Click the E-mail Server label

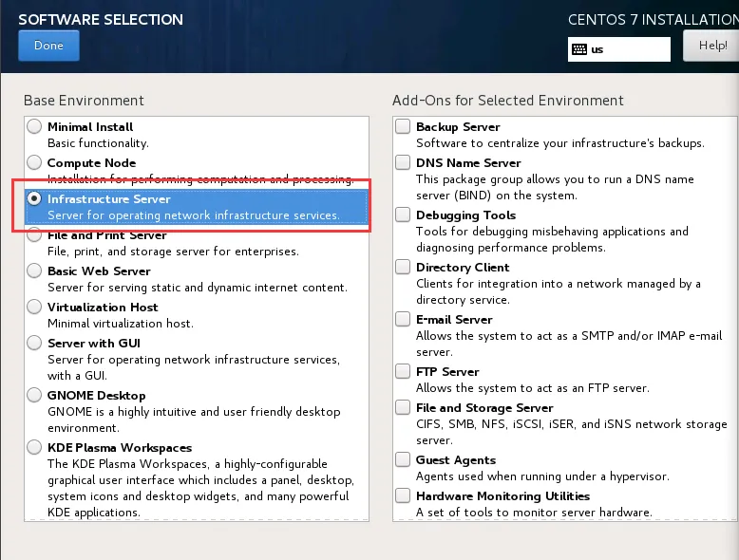(x=454, y=320)
